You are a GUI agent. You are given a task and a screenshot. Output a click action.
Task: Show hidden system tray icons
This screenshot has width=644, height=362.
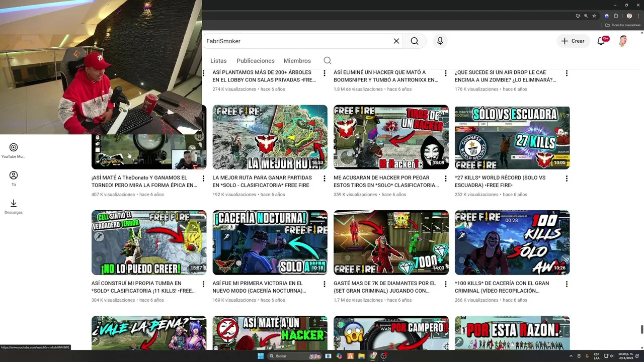(571, 356)
